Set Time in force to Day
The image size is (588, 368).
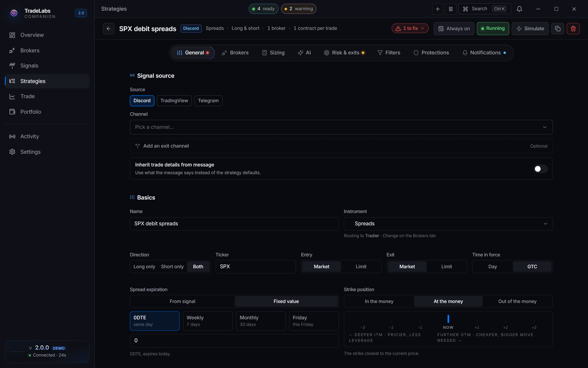click(492, 267)
